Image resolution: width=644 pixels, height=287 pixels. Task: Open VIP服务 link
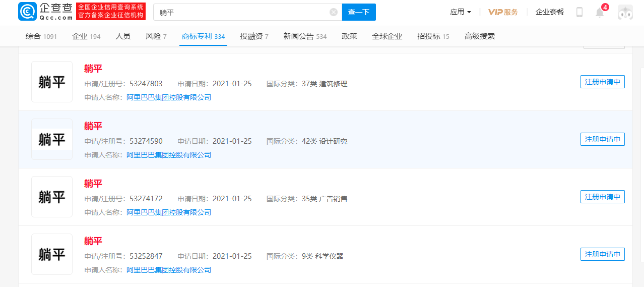click(x=503, y=12)
